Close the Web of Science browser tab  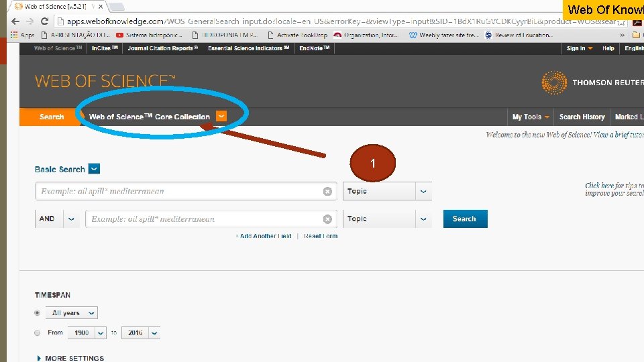(101, 7)
